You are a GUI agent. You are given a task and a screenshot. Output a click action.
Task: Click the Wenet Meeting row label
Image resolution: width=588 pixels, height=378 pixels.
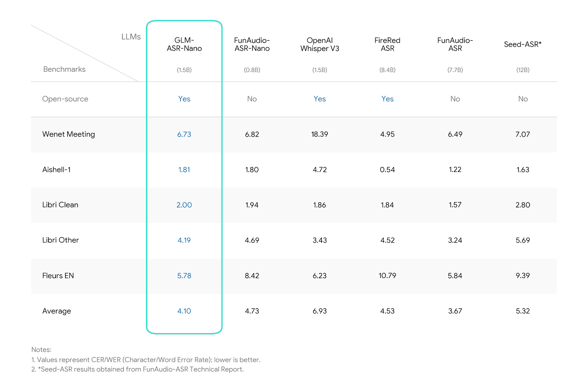(x=69, y=134)
